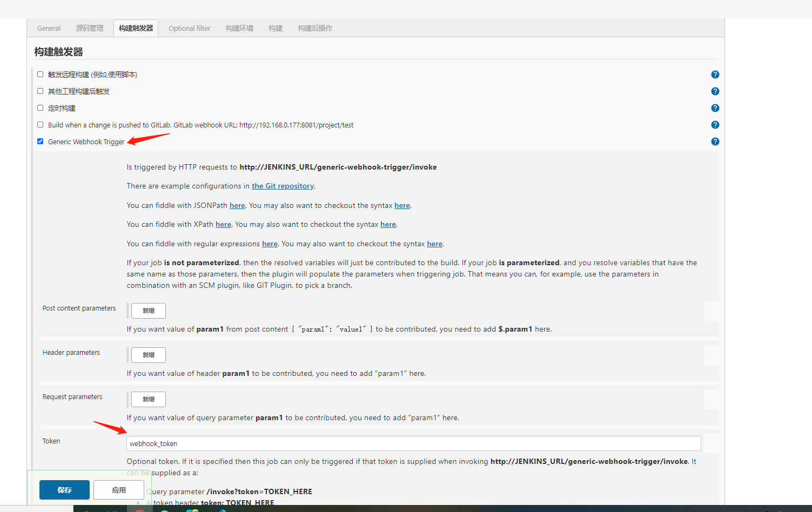812x512 pixels.
Task: Open help for GitLab push build option
Action: pyautogui.click(x=715, y=125)
